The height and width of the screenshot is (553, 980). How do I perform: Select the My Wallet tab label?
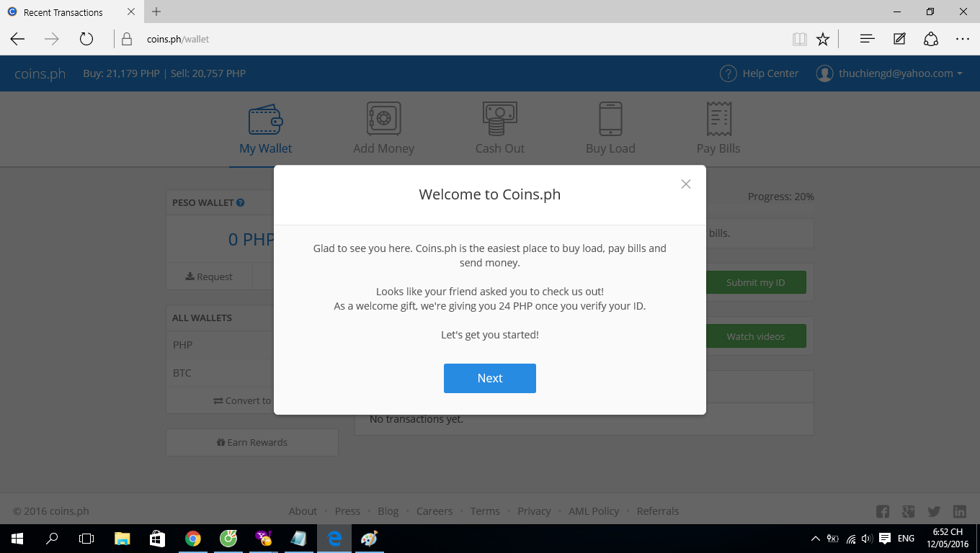coord(265,148)
